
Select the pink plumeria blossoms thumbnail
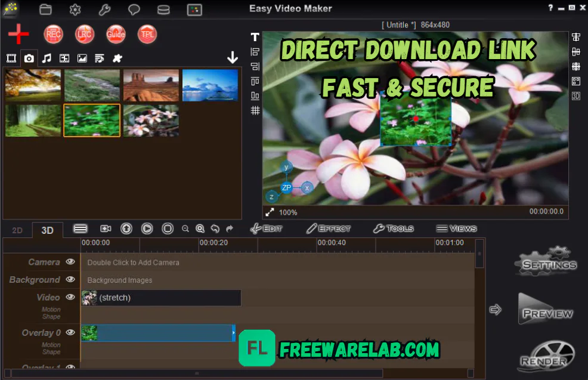tap(151, 121)
